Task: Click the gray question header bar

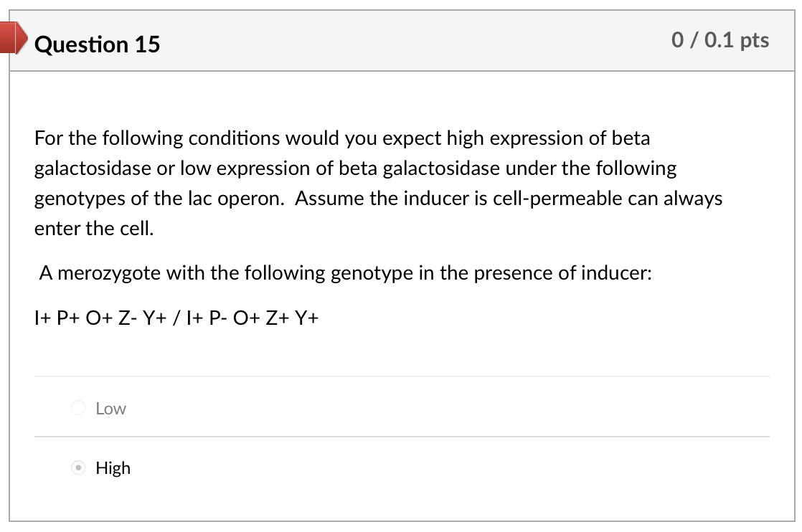Action: [402, 40]
